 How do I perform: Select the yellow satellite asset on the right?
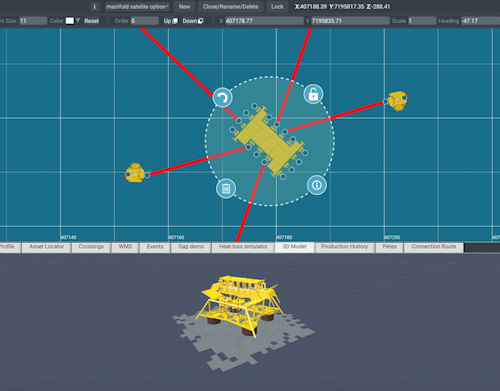(x=398, y=100)
